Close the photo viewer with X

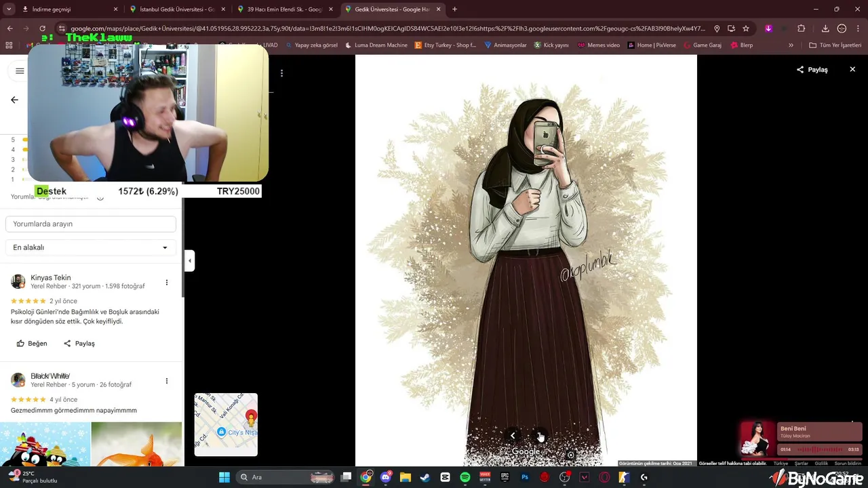coord(852,70)
